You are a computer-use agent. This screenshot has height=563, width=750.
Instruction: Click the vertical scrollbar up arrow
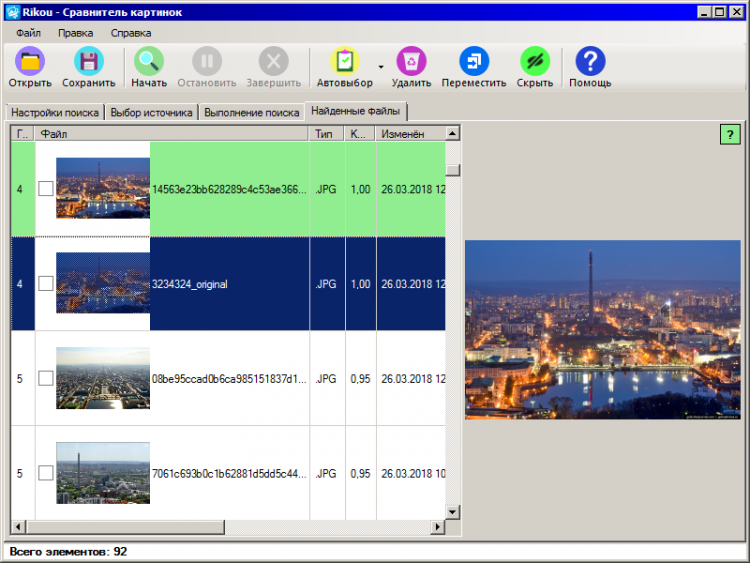[x=452, y=133]
